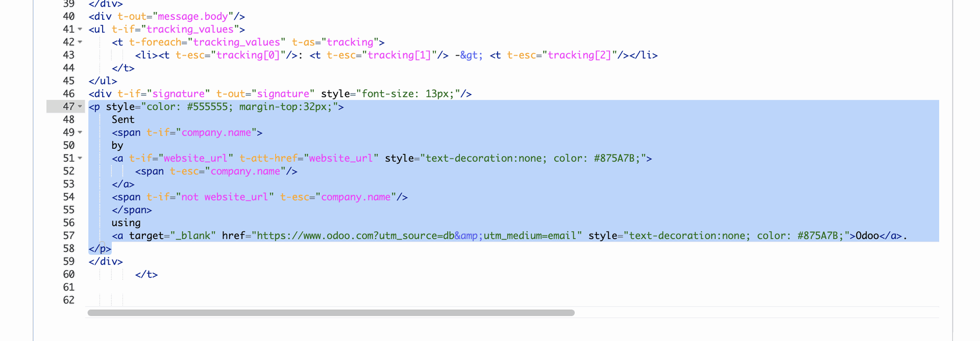
Task: Click the t-if="company.name" attribute on line 49
Action: pyautogui.click(x=202, y=133)
